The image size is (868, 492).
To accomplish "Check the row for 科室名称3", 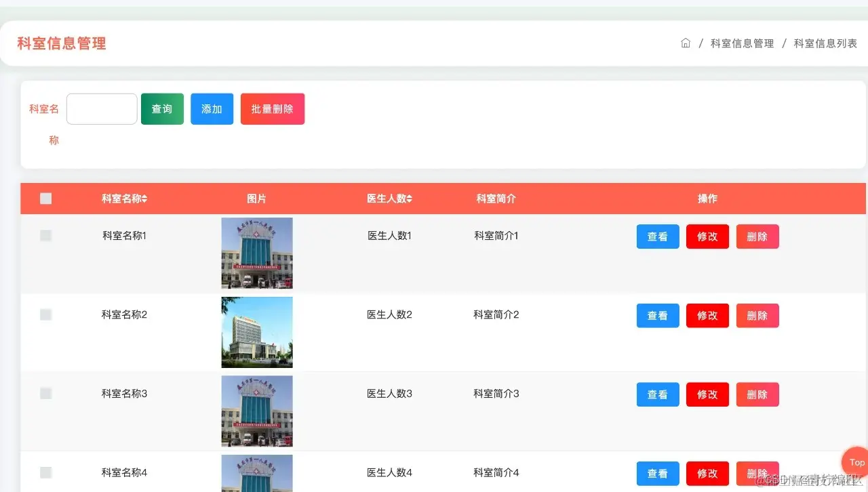I will pos(46,393).
